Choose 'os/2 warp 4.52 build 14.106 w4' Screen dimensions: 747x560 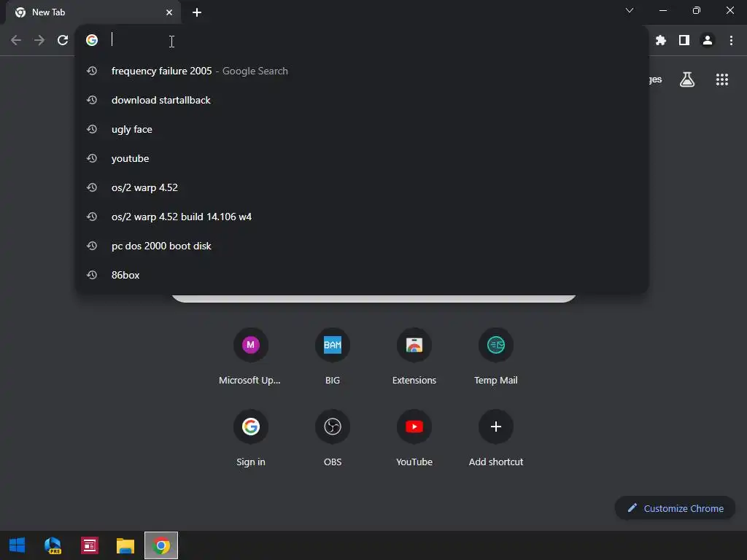(362, 217)
